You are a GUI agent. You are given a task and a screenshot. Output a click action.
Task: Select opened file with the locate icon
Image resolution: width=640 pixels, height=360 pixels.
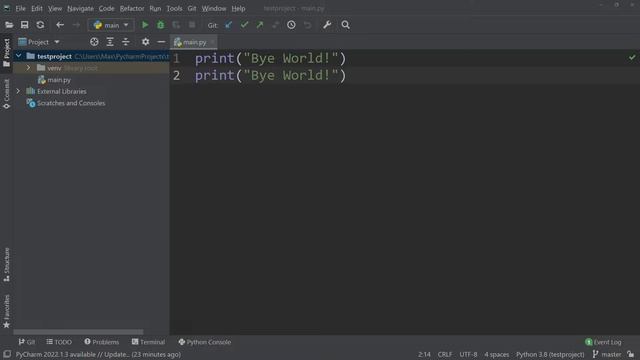click(x=94, y=42)
